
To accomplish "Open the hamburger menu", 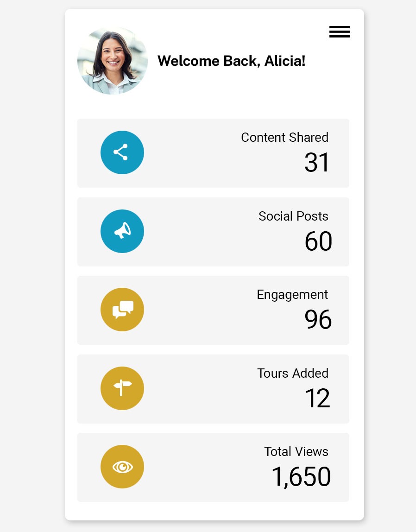I will tap(339, 32).
